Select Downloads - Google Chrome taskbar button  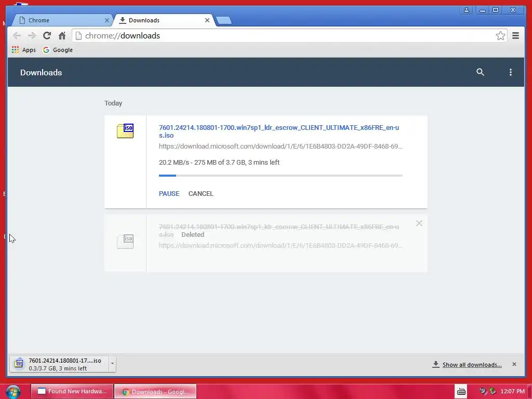tap(155, 392)
